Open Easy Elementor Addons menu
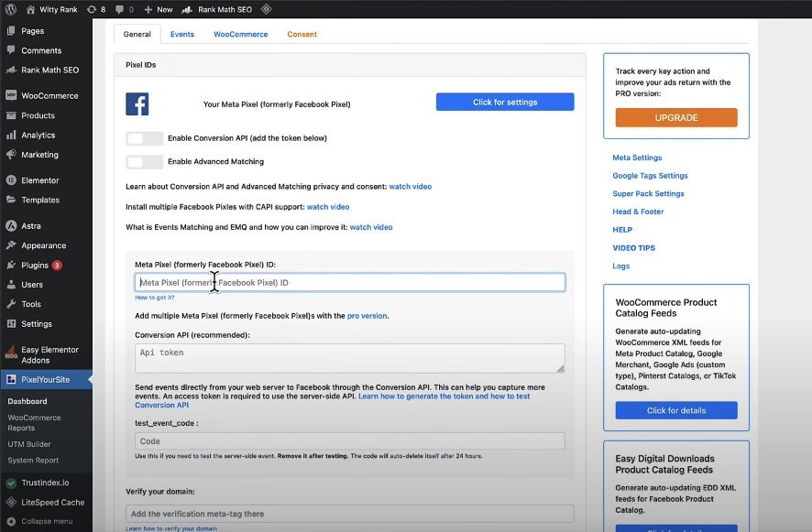Viewport: 812px width, 532px height. pyautogui.click(x=47, y=354)
